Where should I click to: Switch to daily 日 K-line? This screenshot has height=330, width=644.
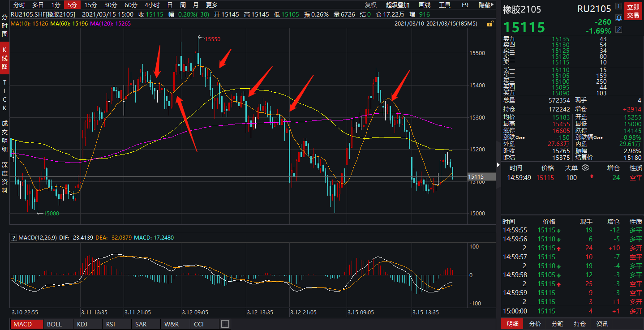click(170, 5)
